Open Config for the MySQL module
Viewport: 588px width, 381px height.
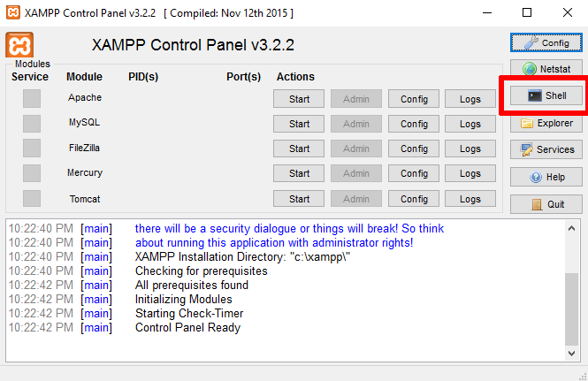414,124
